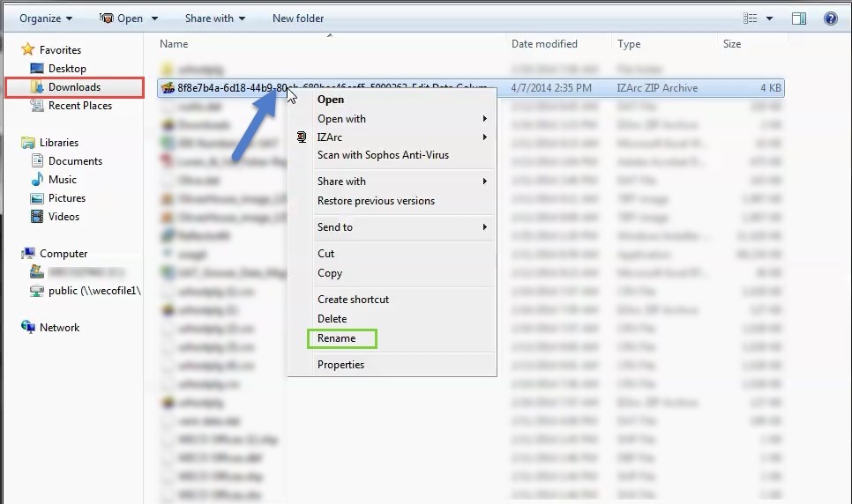This screenshot has height=504, width=852.
Task: Click the Favorites star icon
Action: click(x=27, y=49)
